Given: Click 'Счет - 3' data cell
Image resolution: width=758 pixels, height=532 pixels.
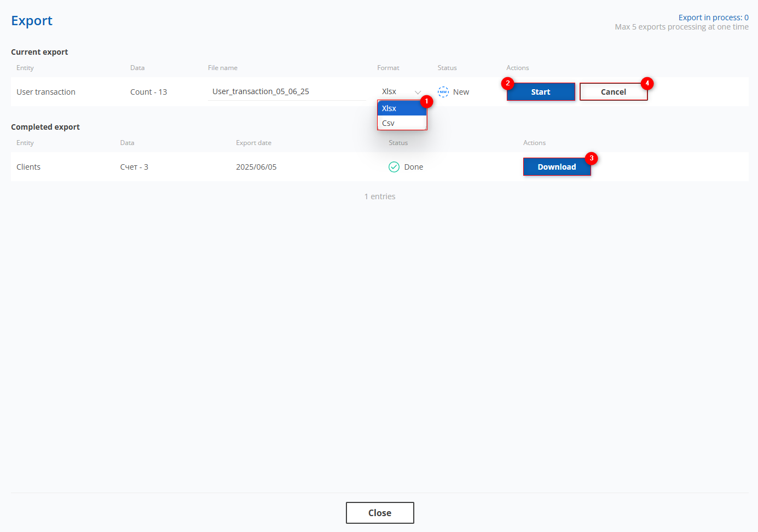Looking at the screenshot, I should [x=134, y=167].
